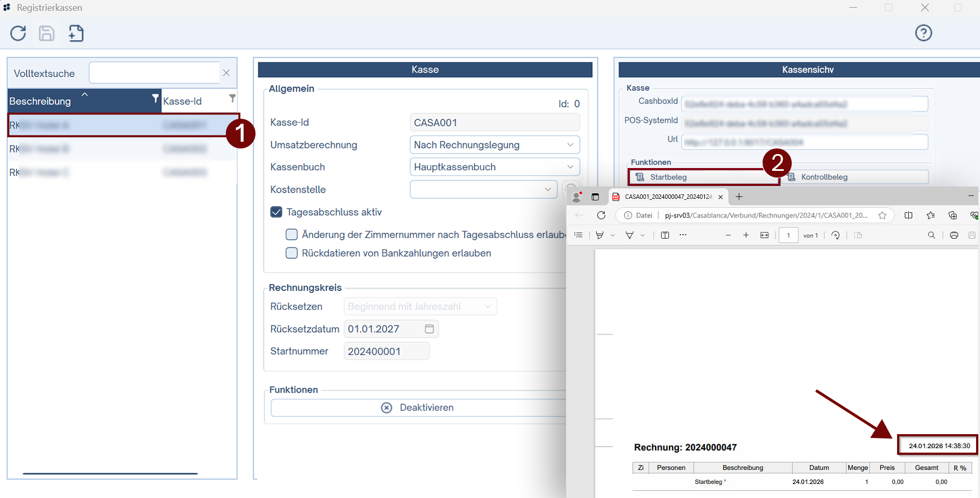The image size is (980, 498).
Task: Open the help question mark icon
Action: (x=923, y=33)
